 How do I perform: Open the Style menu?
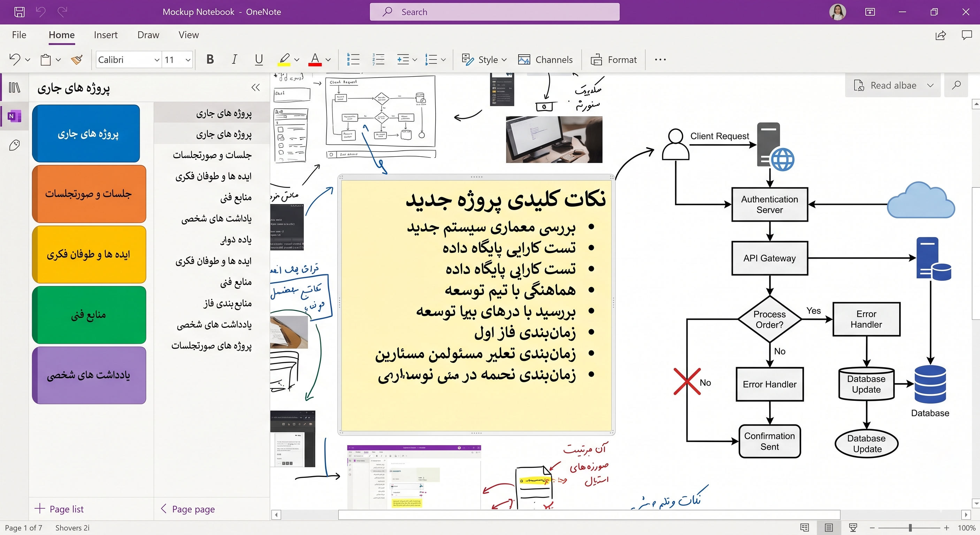[x=484, y=60]
